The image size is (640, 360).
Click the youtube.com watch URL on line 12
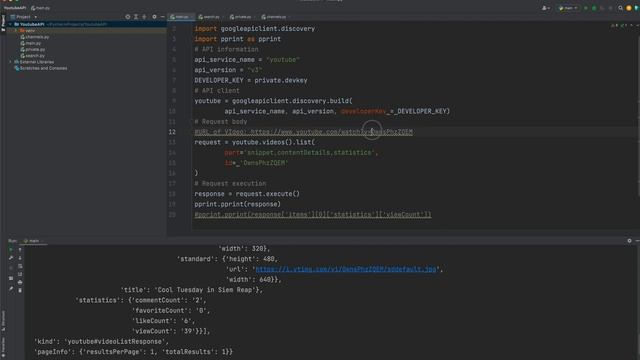(x=331, y=132)
